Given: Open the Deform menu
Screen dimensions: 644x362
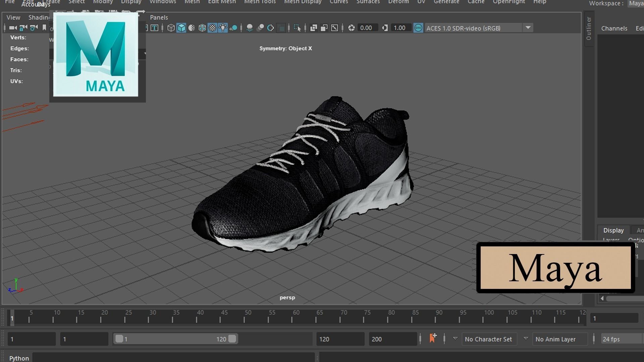Looking at the screenshot, I should pos(398,2).
